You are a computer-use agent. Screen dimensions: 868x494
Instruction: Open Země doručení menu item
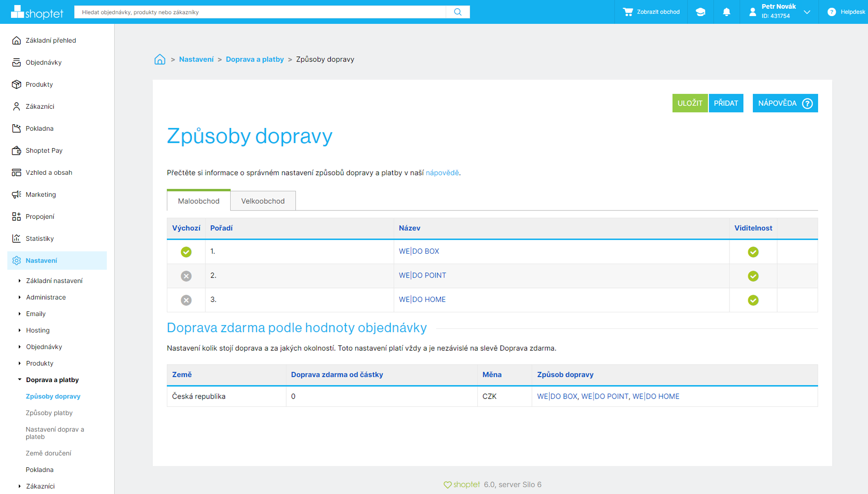click(49, 453)
